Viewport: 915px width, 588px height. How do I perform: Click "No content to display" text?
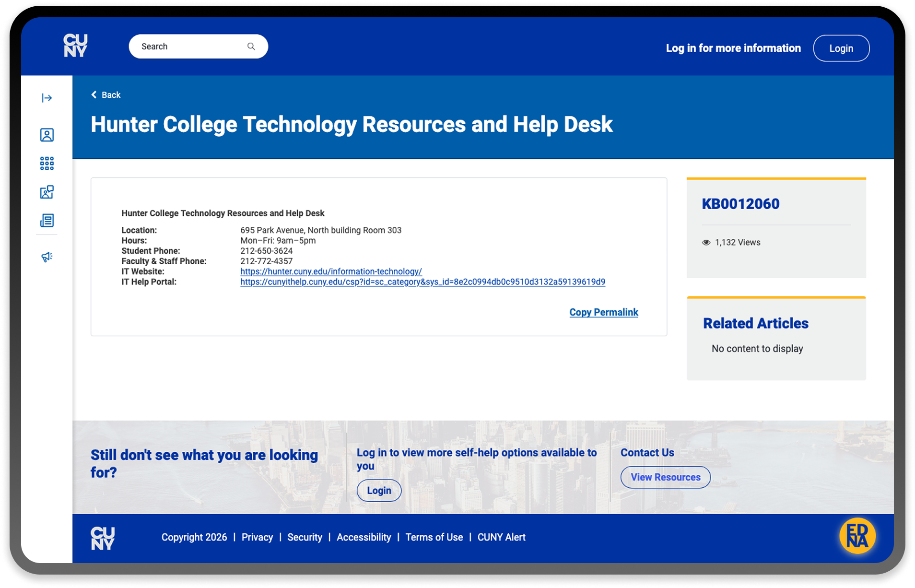click(x=757, y=349)
